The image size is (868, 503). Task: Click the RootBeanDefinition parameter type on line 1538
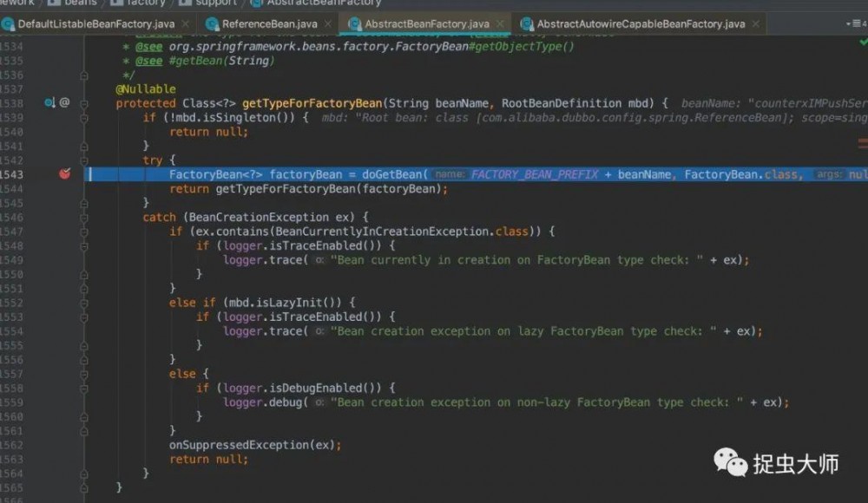click(x=562, y=103)
